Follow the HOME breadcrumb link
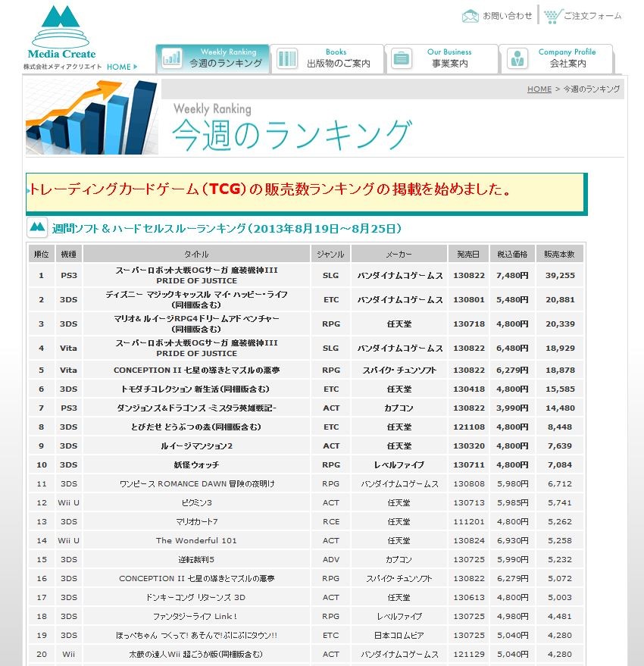Viewport: 644px width, 666px height. (539, 89)
